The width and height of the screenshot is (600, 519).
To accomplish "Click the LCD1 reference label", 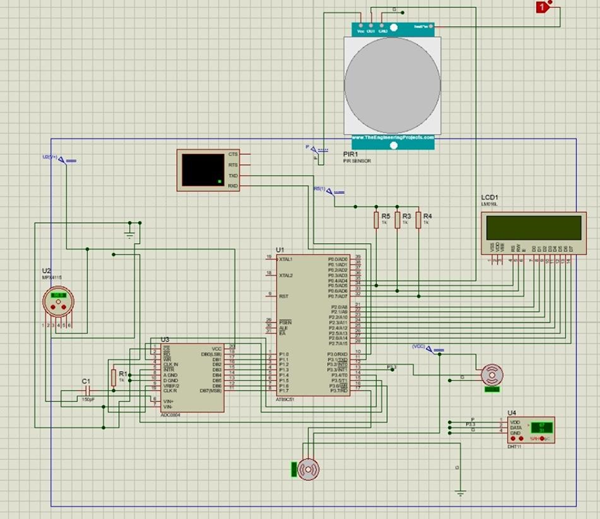I will tap(489, 197).
